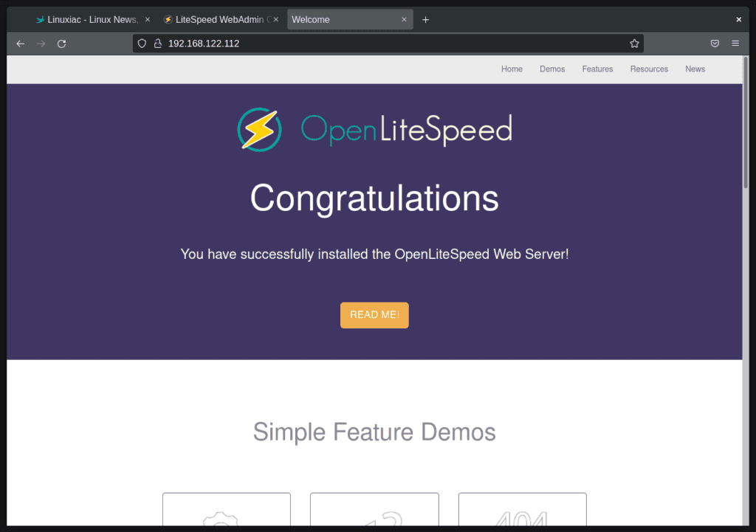The width and height of the screenshot is (756, 532).
Task: Open the News nav link
Action: point(695,69)
